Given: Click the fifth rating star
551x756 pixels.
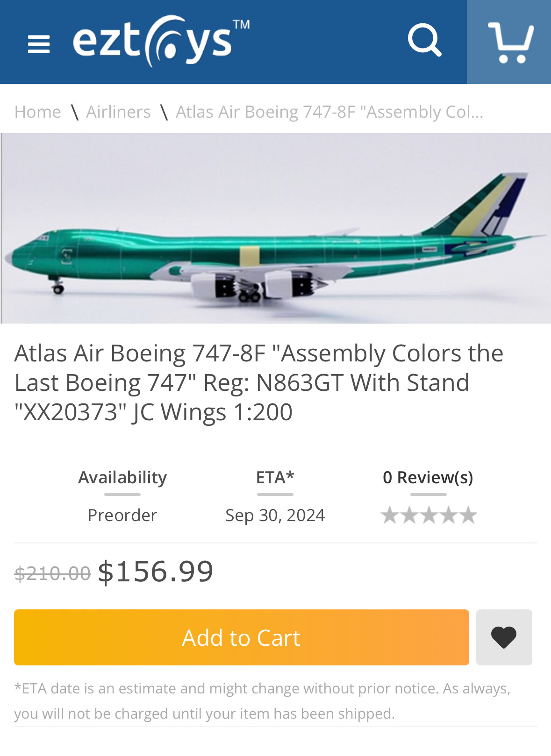Looking at the screenshot, I should pos(468,516).
